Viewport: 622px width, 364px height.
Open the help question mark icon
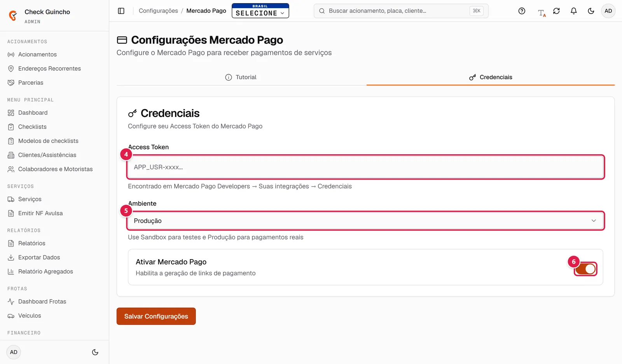click(522, 11)
